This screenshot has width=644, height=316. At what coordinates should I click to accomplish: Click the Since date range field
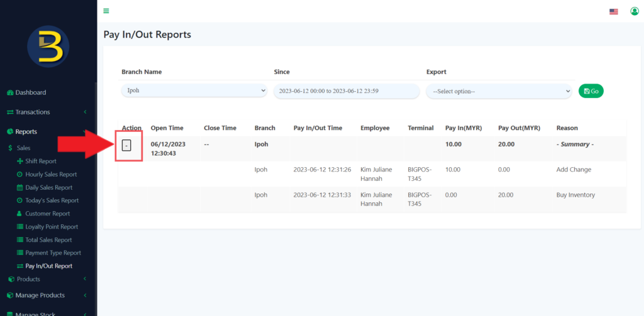click(x=346, y=91)
